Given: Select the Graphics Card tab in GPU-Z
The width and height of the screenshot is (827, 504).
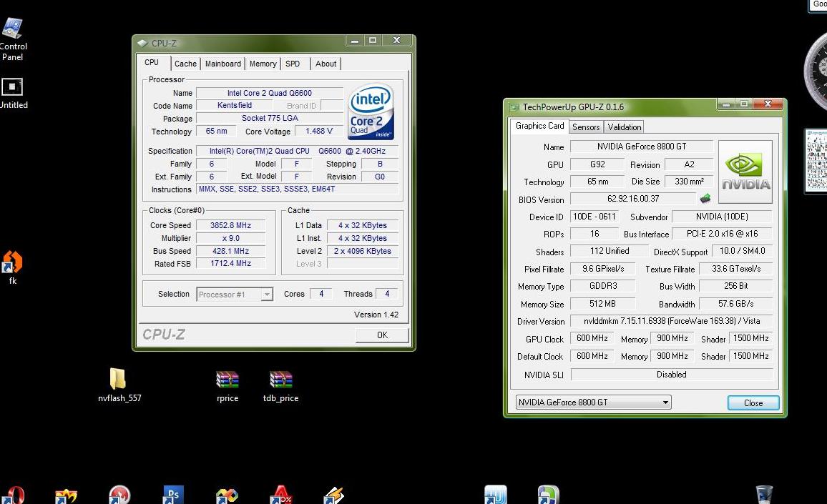Looking at the screenshot, I should pos(539,126).
